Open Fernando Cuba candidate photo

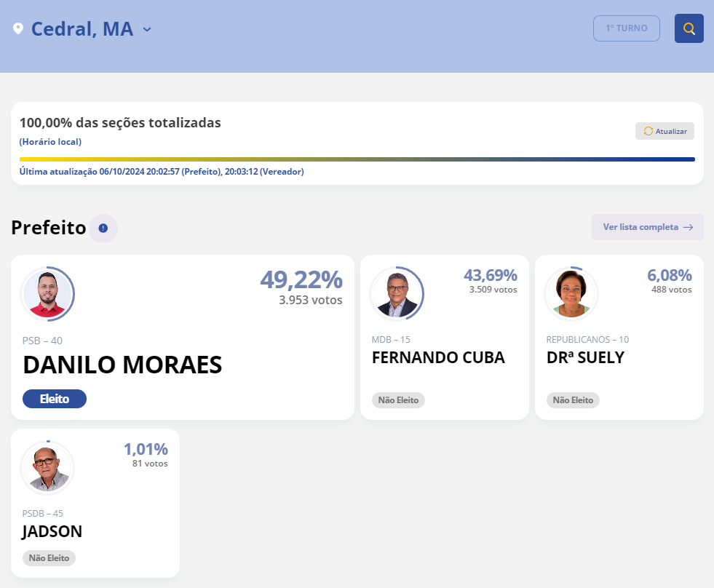coord(397,294)
